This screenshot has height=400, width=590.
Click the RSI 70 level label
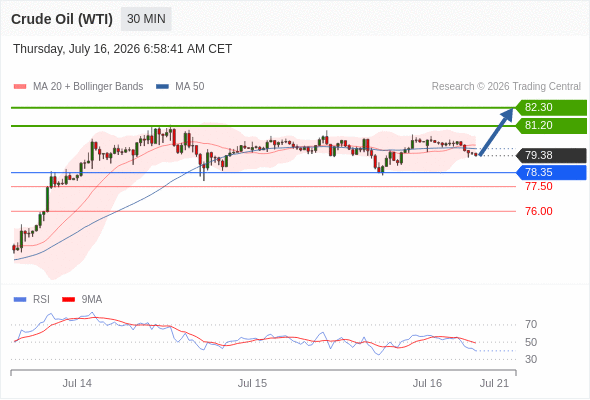click(531, 324)
